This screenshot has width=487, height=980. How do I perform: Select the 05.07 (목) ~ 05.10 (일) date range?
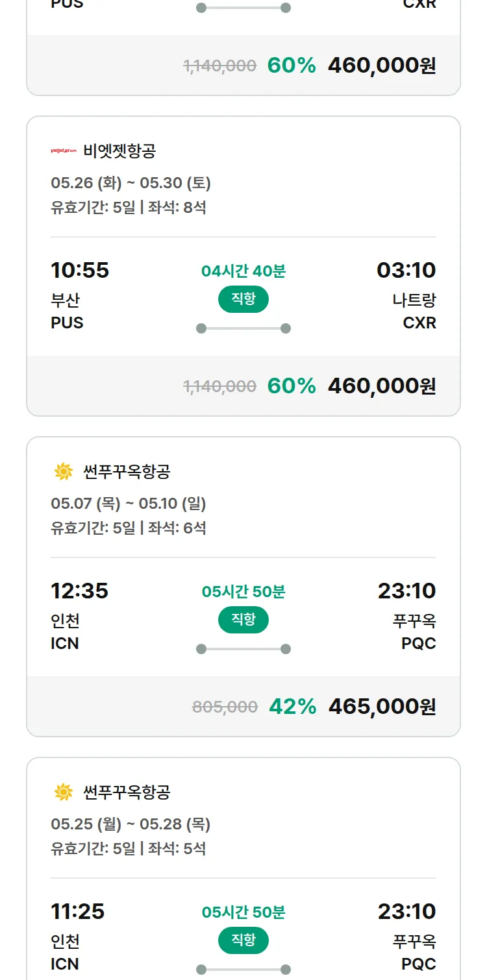click(128, 504)
